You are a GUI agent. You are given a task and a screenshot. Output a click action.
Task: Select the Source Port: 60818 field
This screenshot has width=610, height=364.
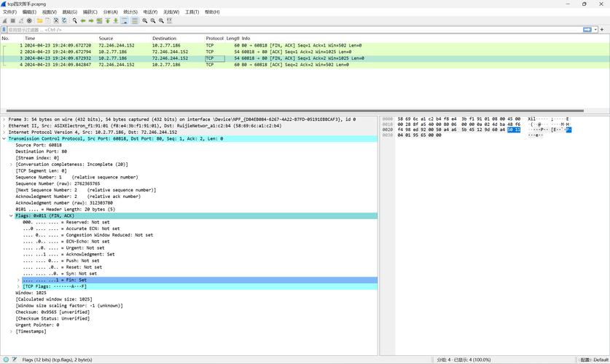click(x=39, y=145)
